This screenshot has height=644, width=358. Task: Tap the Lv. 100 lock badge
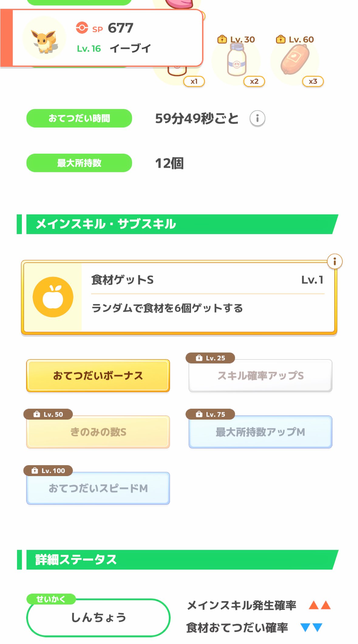coord(48,471)
